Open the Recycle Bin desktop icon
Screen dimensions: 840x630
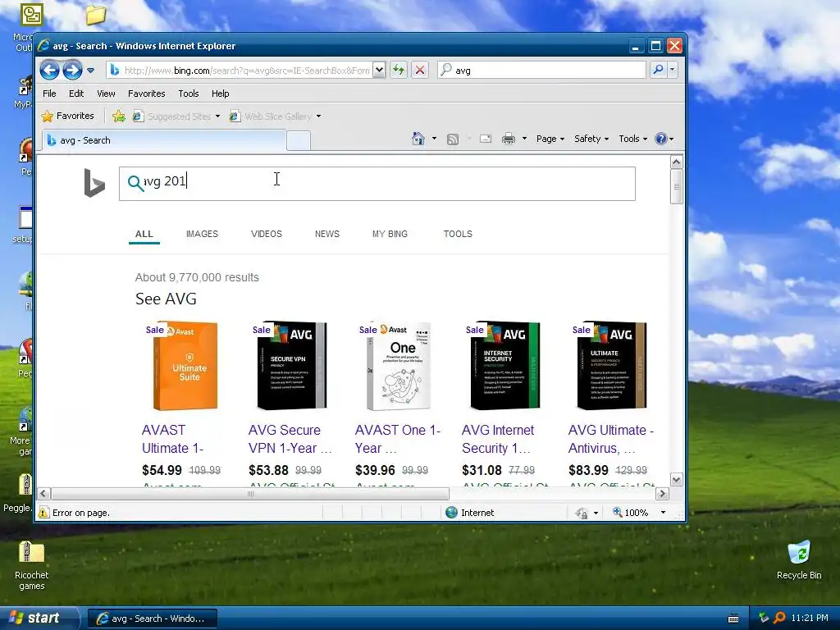(x=799, y=560)
